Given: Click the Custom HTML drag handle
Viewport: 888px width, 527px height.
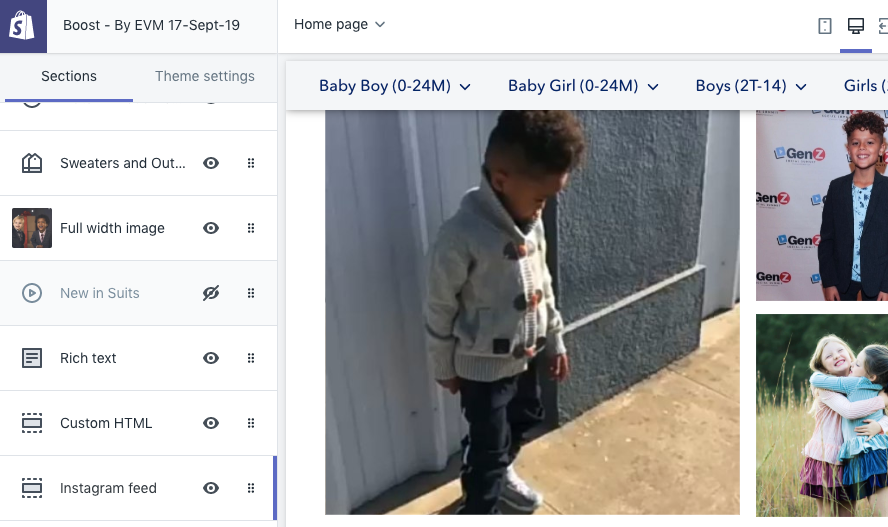Looking at the screenshot, I should point(251,423).
